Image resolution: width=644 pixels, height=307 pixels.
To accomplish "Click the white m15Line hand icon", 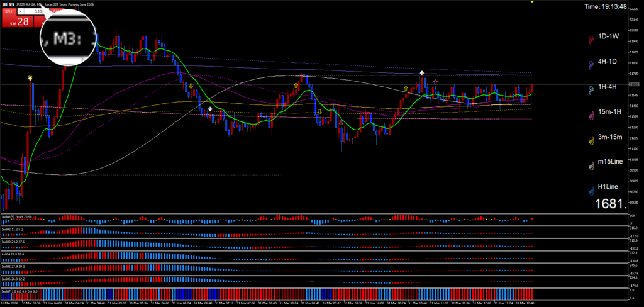I will click(x=591, y=166).
